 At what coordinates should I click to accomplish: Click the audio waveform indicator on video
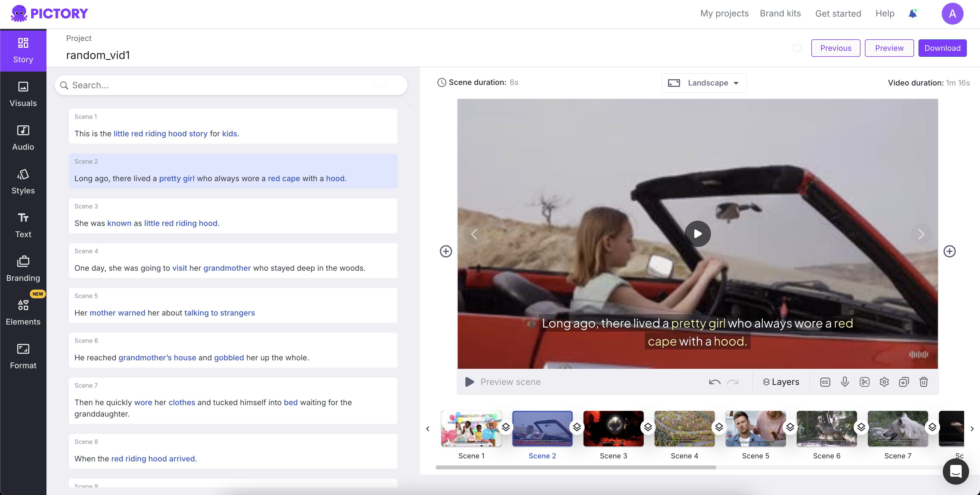click(x=919, y=354)
